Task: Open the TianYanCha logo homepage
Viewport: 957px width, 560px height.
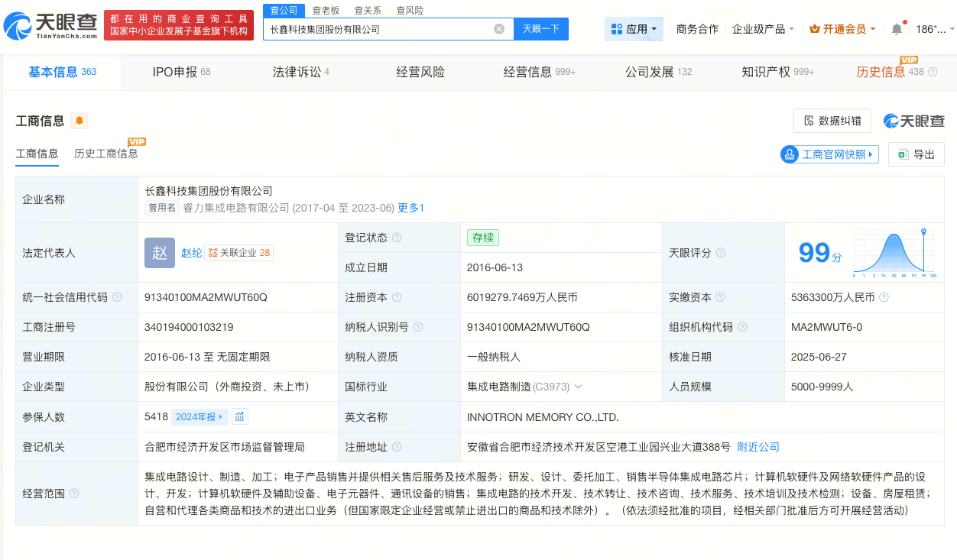Action: 50,26
